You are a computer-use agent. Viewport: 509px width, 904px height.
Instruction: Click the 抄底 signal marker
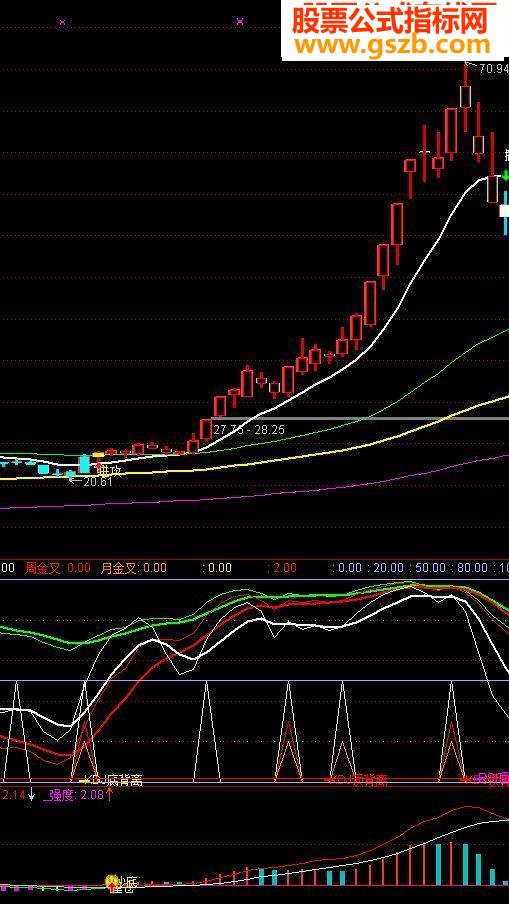click(121, 883)
